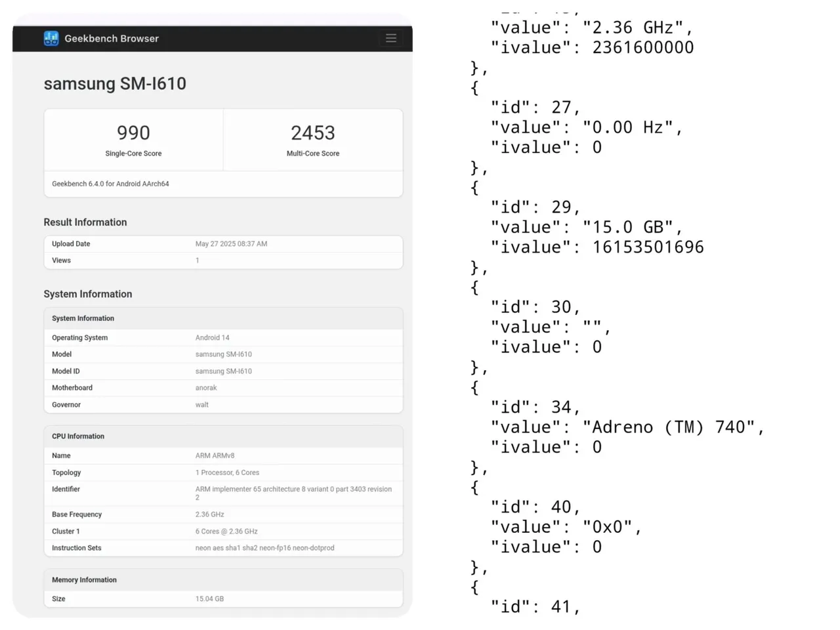Click the Cluster 1 value 6 Cores @ 2.36 GHz
Screen dimensions: 840x630
tap(226, 532)
